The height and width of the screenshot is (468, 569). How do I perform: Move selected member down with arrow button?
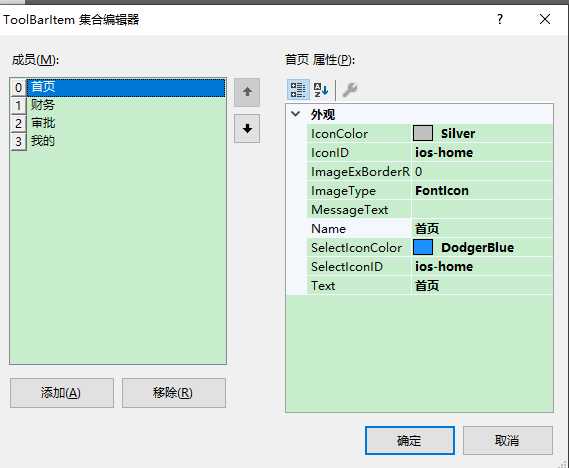click(x=247, y=128)
